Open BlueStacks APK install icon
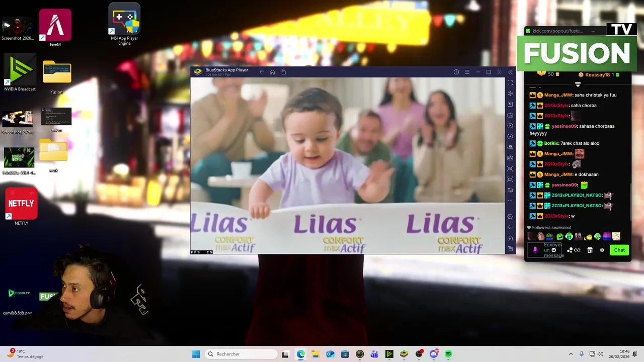The width and height of the screenshot is (644, 362). pos(510,158)
